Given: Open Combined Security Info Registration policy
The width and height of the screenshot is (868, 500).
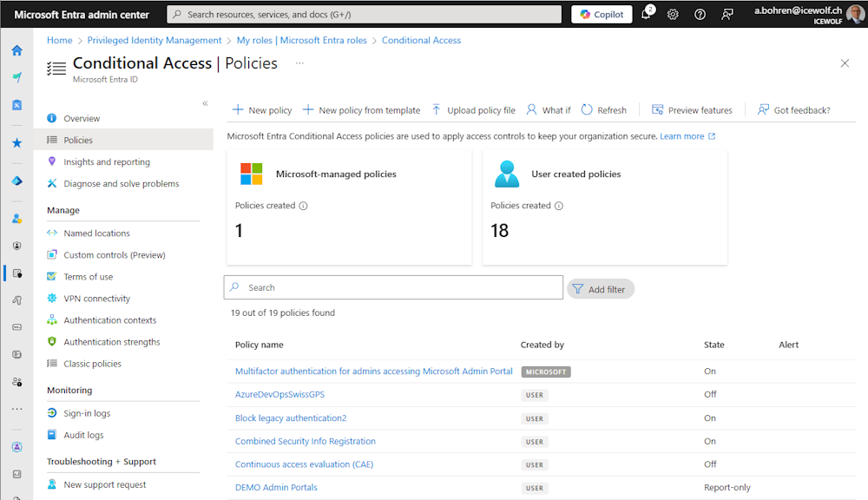Looking at the screenshot, I should click(x=305, y=441).
